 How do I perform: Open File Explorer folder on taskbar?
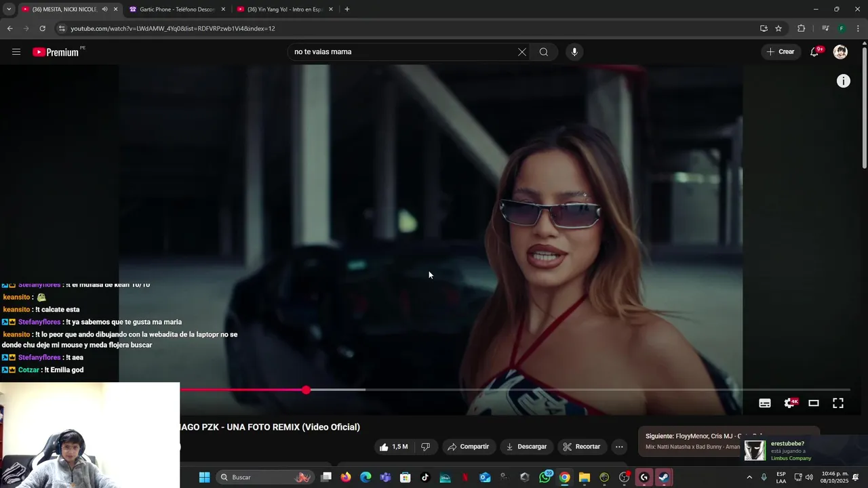(x=585, y=477)
